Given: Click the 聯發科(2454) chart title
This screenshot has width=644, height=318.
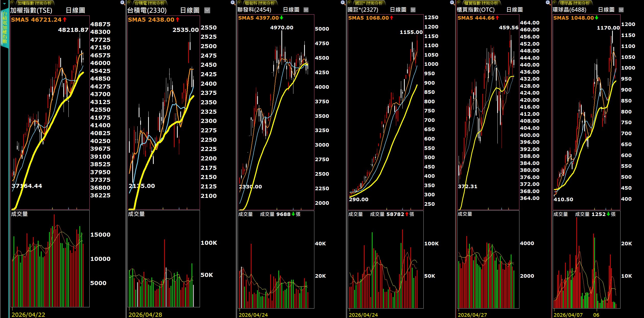Looking at the screenshot, I should tap(254, 10).
